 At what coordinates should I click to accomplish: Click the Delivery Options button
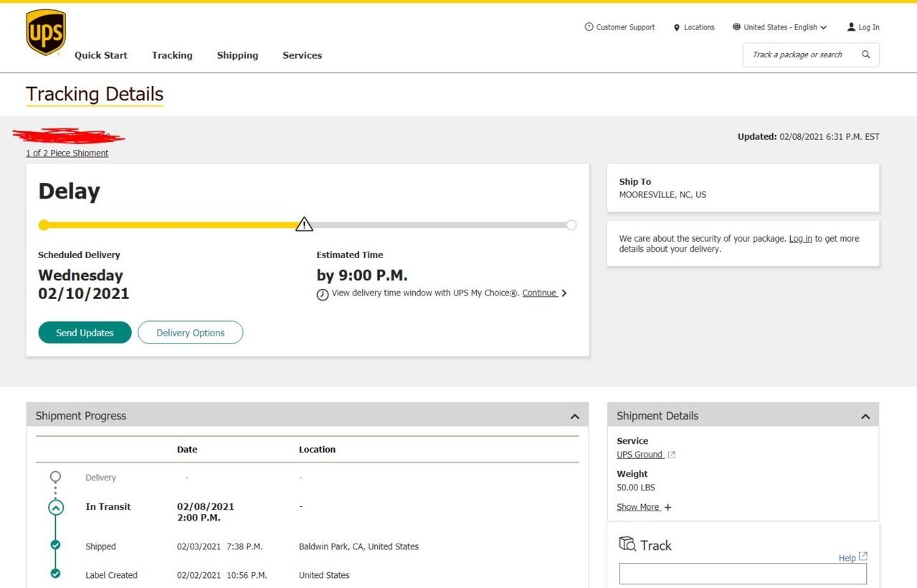[191, 333]
